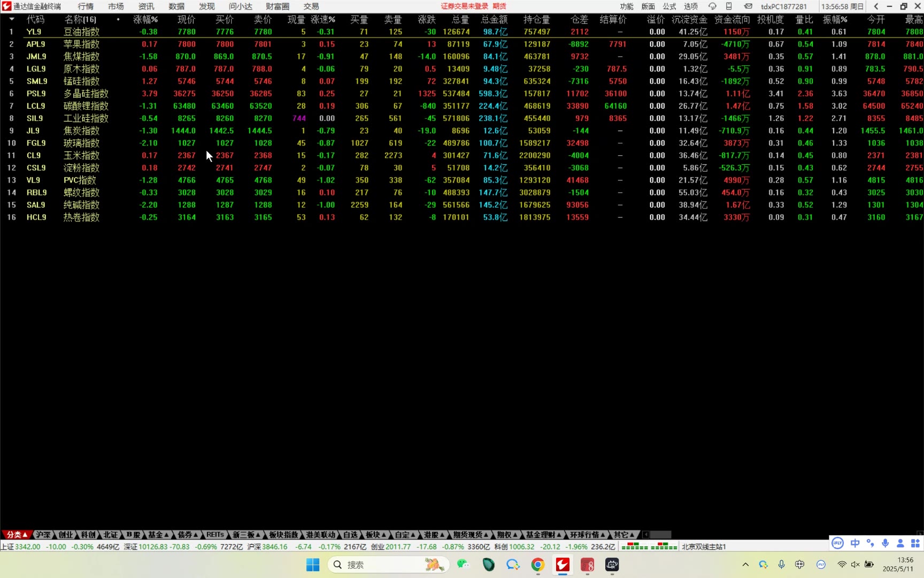Open the message envelope icon
Viewport: 924px width, 578px height.
click(748, 6)
